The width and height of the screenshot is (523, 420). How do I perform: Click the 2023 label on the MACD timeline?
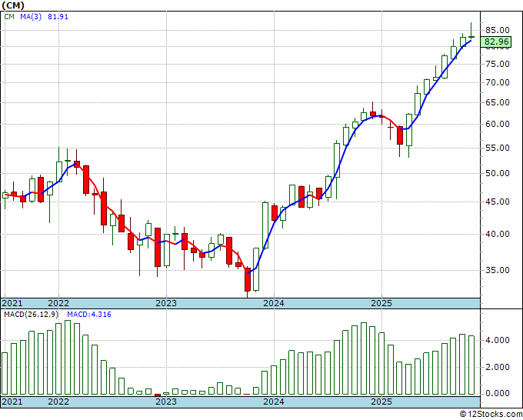point(166,402)
